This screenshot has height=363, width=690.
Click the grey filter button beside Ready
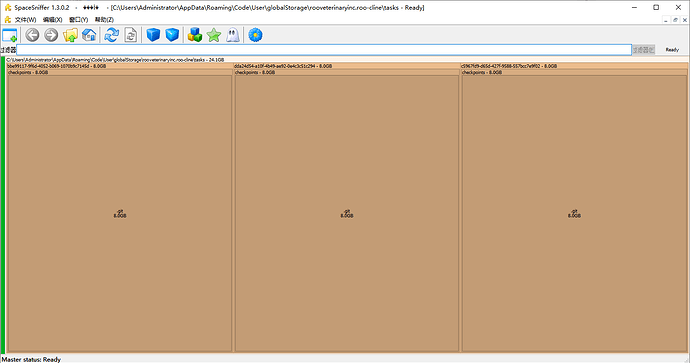point(643,50)
